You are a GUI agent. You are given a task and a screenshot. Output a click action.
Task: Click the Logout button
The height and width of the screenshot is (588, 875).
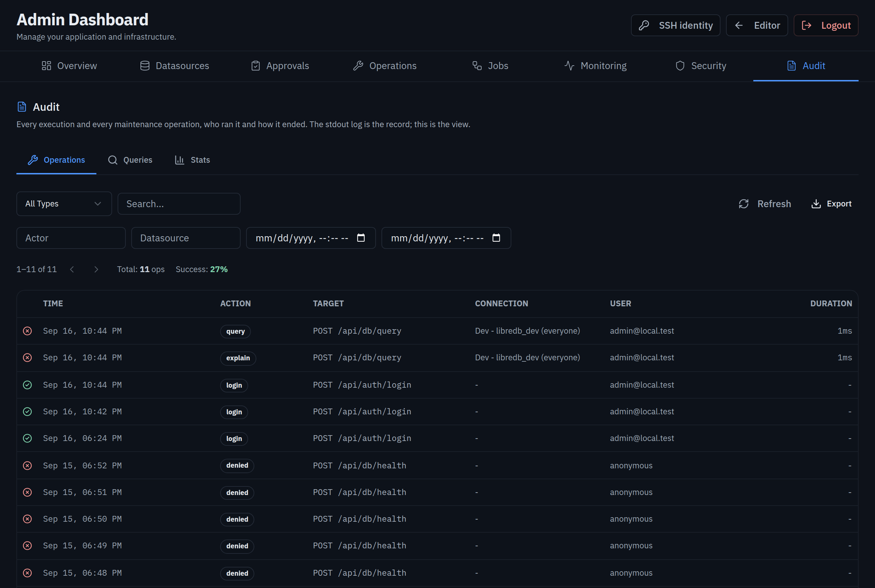tap(826, 26)
